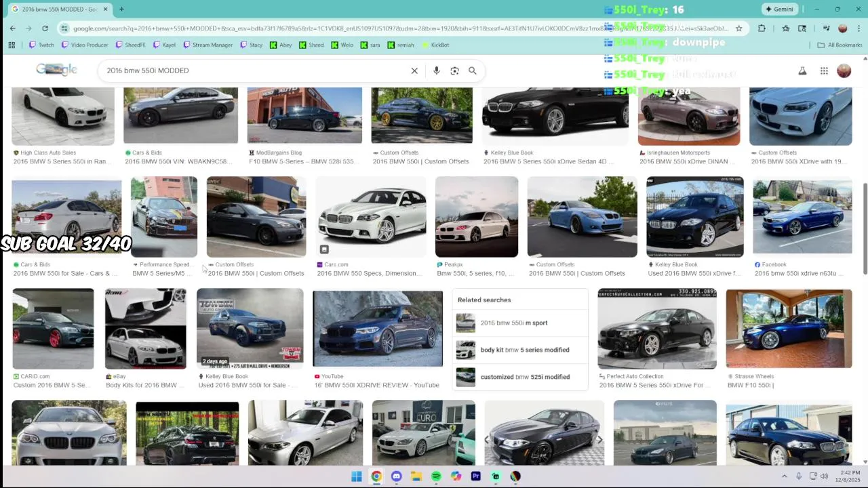868x488 pixels.
Task: Open the Google account avatar
Action: click(x=844, y=70)
